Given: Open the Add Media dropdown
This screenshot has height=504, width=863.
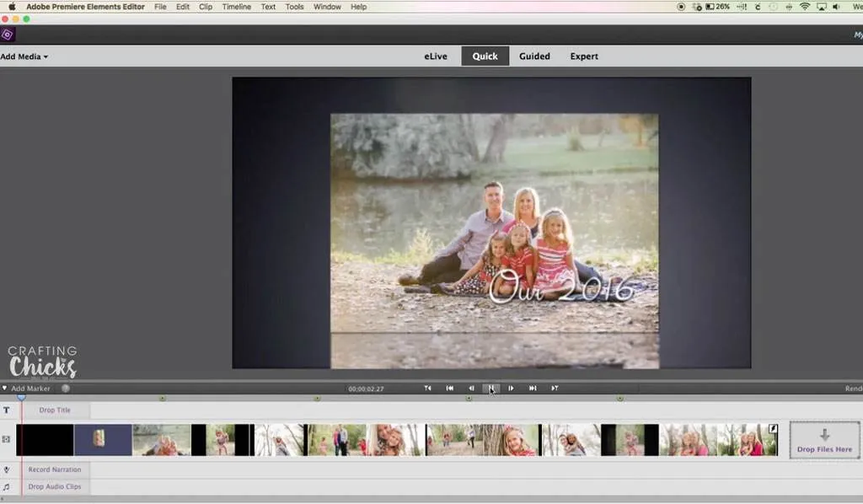Looking at the screenshot, I should pyautogui.click(x=24, y=56).
